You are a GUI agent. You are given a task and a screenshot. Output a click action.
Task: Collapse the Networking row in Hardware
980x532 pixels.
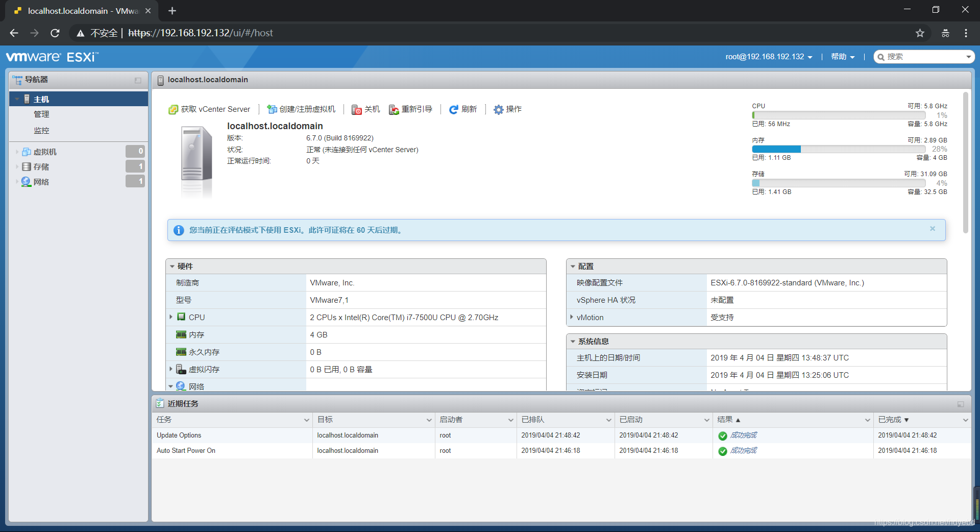(171, 386)
